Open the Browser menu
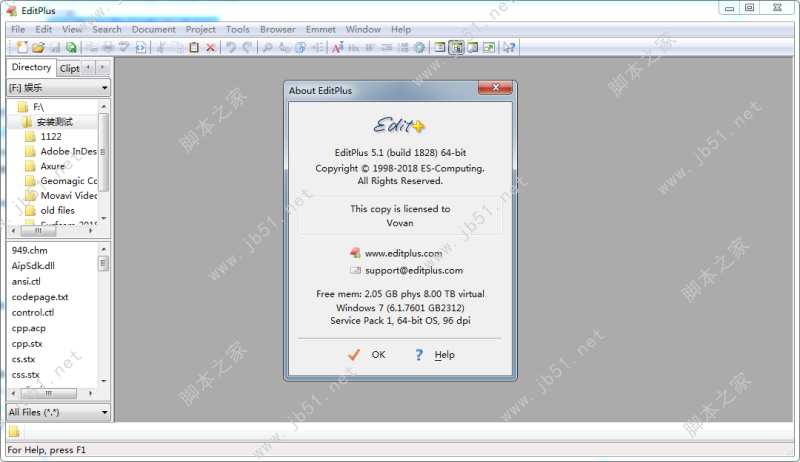 coord(278,30)
